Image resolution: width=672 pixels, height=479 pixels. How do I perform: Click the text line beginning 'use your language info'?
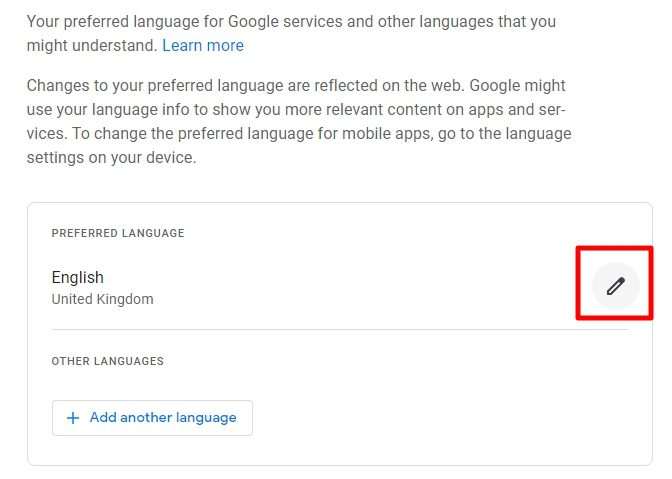[x=296, y=110]
